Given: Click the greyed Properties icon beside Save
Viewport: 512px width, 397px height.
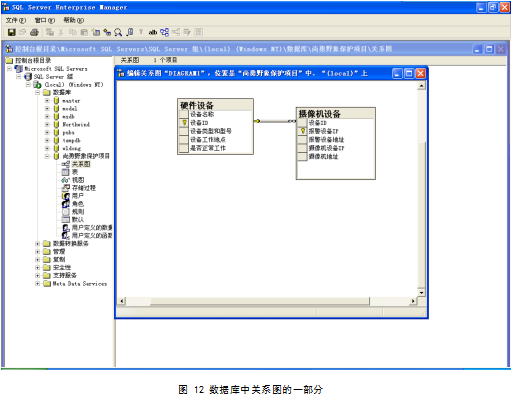Looking at the screenshot, I should click(23, 32).
